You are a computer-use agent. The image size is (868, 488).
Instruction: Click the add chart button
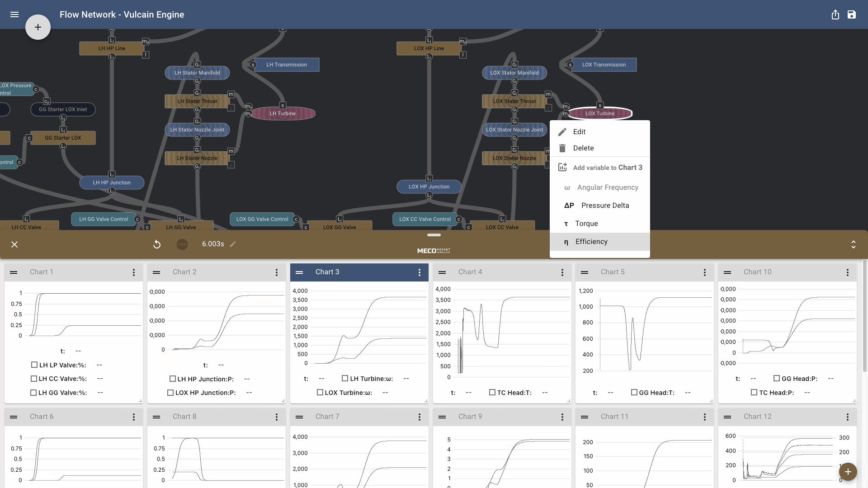pos(848,472)
